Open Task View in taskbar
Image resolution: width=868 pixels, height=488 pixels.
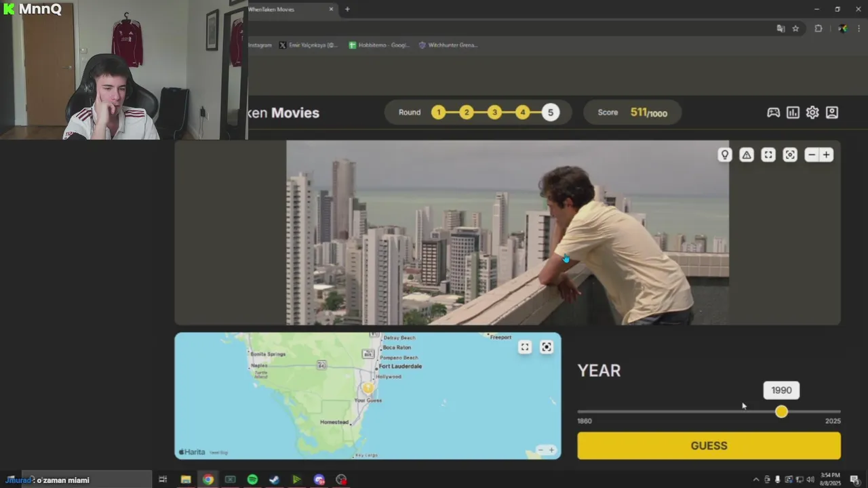pyautogui.click(x=163, y=480)
